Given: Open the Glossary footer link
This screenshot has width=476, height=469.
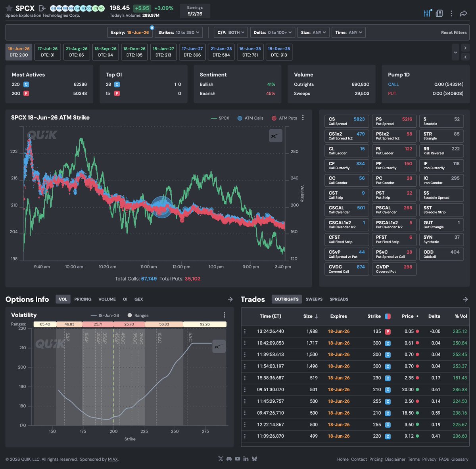Looking at the screenshot, I should [x=460, y=459].
